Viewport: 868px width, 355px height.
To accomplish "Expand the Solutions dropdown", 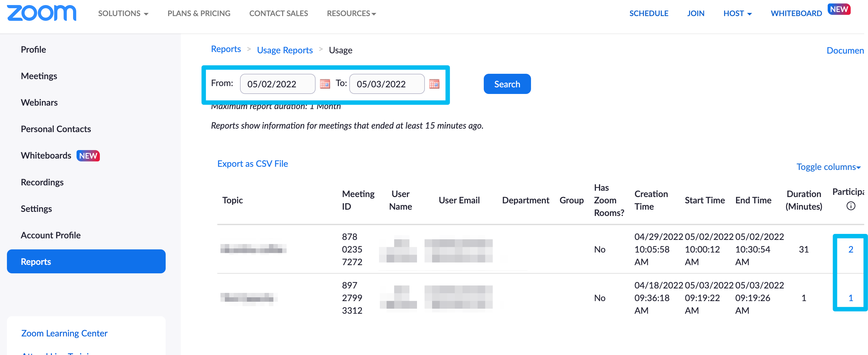I will click(123, 13).
